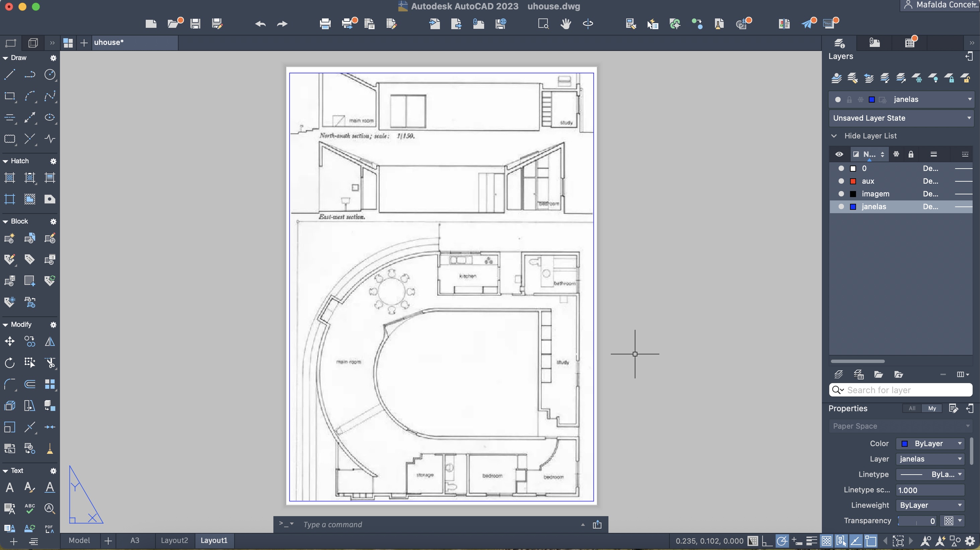This screenshot has width=980, height=550.
Task: Click the Mirror tool icon
Action: [x=50, y=342]
